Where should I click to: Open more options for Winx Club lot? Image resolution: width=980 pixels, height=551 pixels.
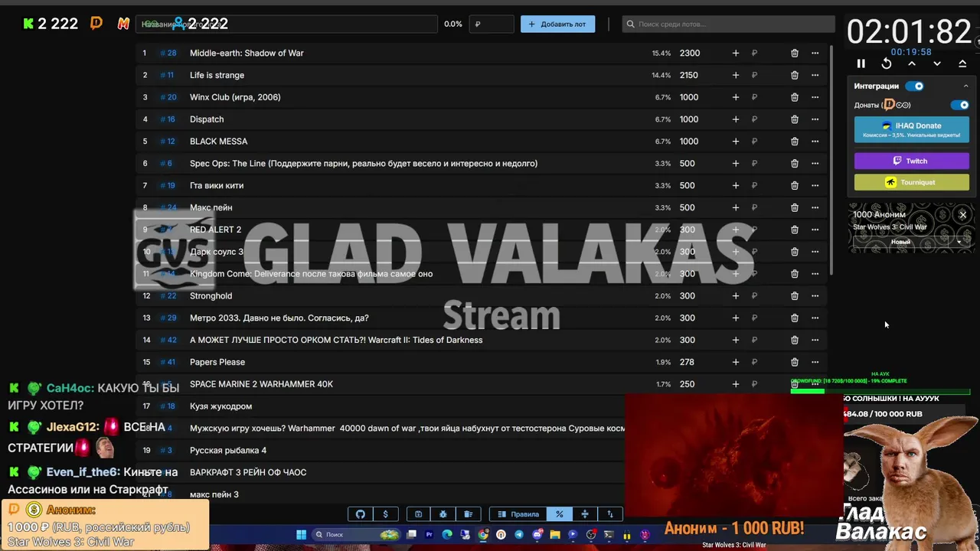point(815,97)
